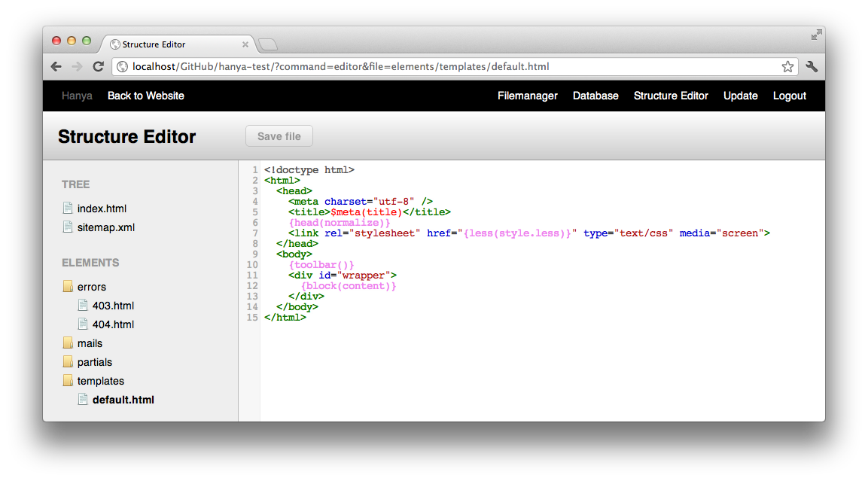Open the wrench settings icon

click(x=812, y=66)
